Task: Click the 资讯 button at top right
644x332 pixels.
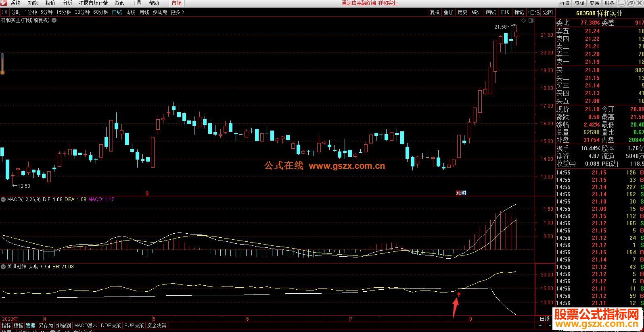Action: tap(579, 3)
